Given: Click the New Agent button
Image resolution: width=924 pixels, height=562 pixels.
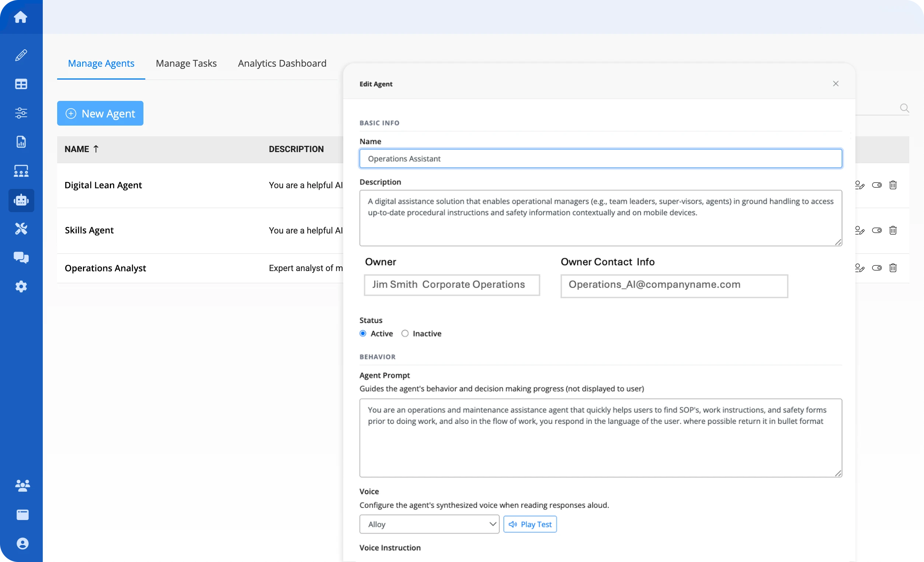Looking at the screenshot, I should tap(100, 113).
